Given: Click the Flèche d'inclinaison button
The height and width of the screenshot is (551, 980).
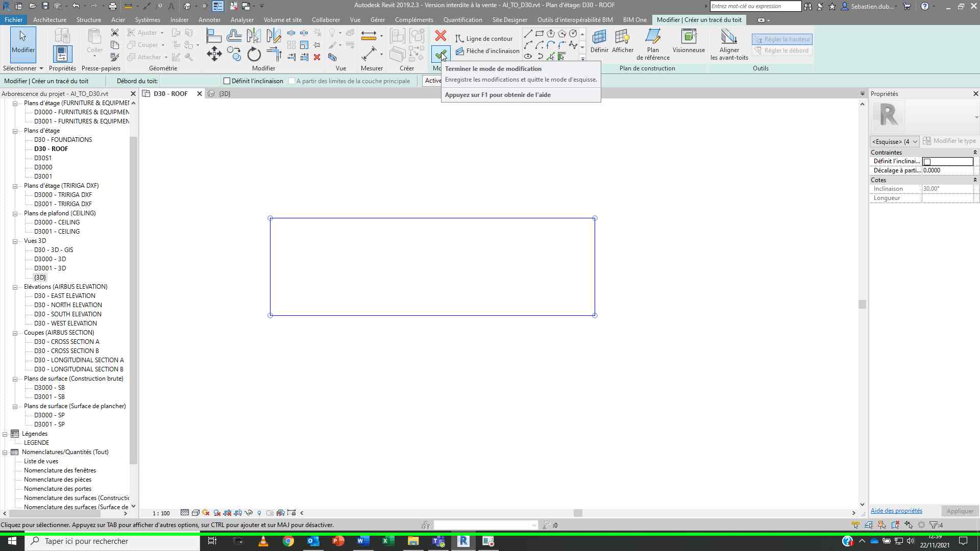Looking at the screenshot, I should click(x=487, y=51).
